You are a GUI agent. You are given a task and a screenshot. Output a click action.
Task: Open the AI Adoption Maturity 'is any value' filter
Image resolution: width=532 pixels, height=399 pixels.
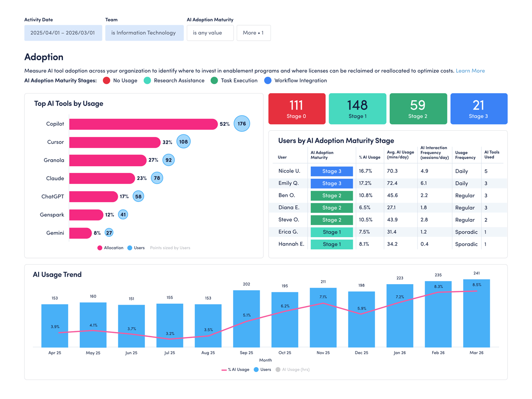point(210,33)
